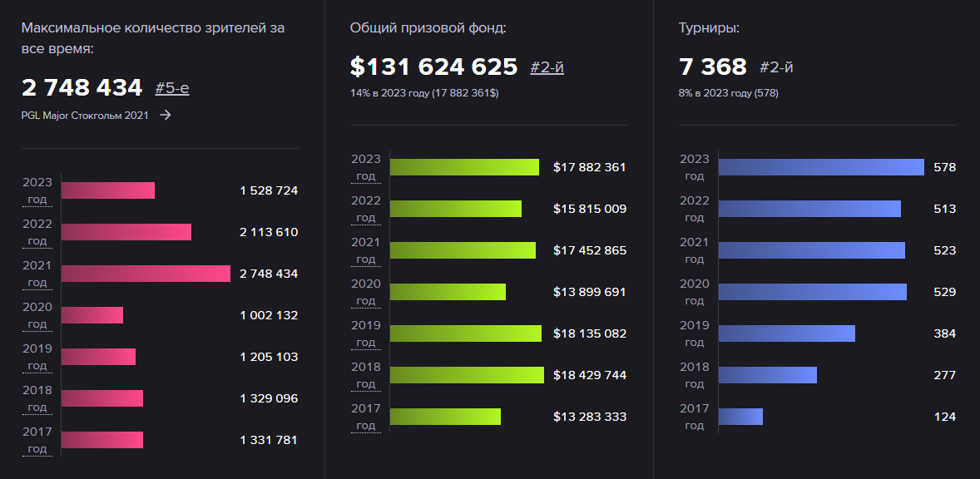Select the 2023 green prize pool bar
Screen dimensions: 980x479
click(x=464, y=167)
